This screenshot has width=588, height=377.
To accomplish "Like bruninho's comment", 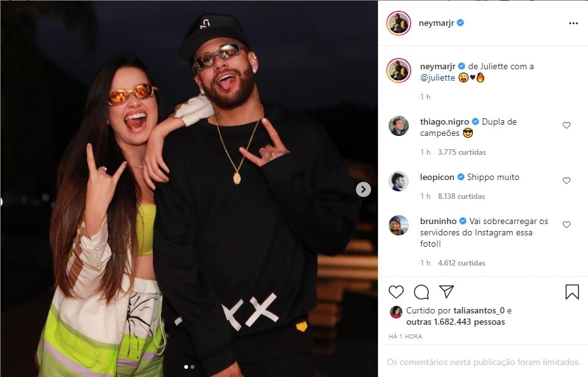I will 566,225.
